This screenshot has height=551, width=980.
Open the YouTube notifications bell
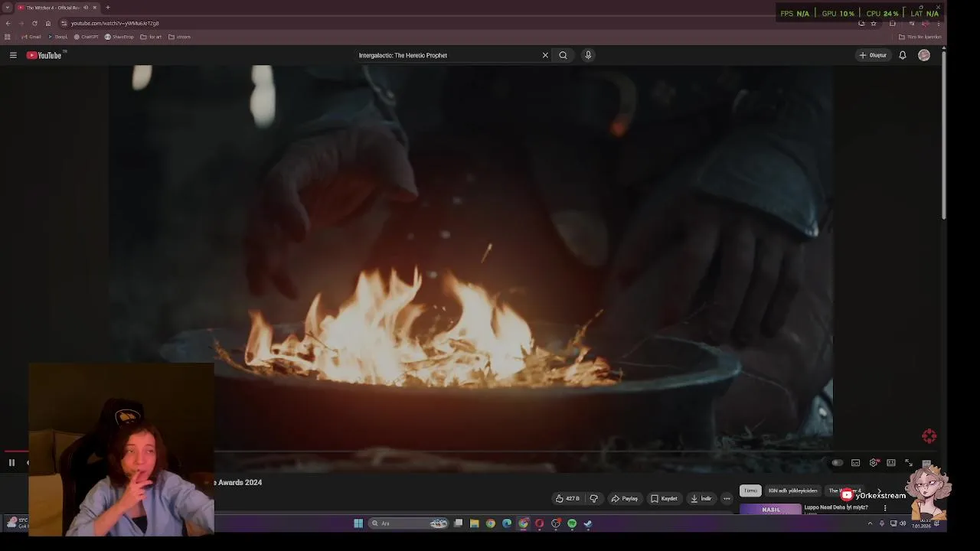(x=903, y=55)
